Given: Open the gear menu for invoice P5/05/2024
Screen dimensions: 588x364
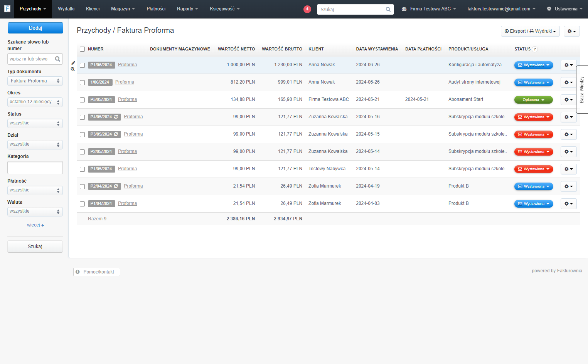Looking at the screenshot, I should tap(568, 100).
